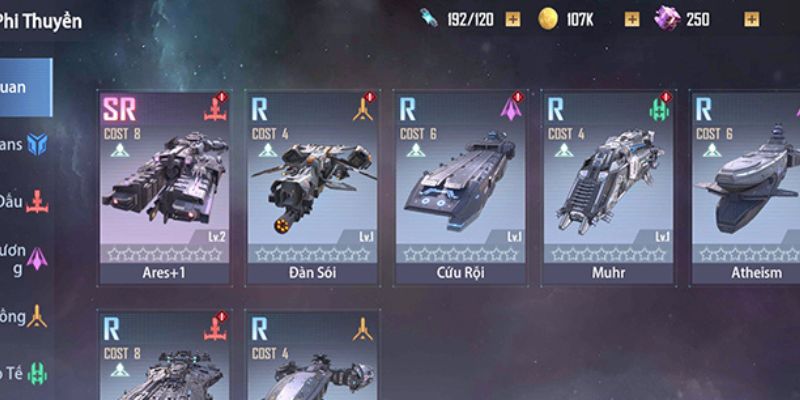The image size is (800, 400).
Task: Tap the purple ship-type icon on Cứu Rội card
Action: 511,108
